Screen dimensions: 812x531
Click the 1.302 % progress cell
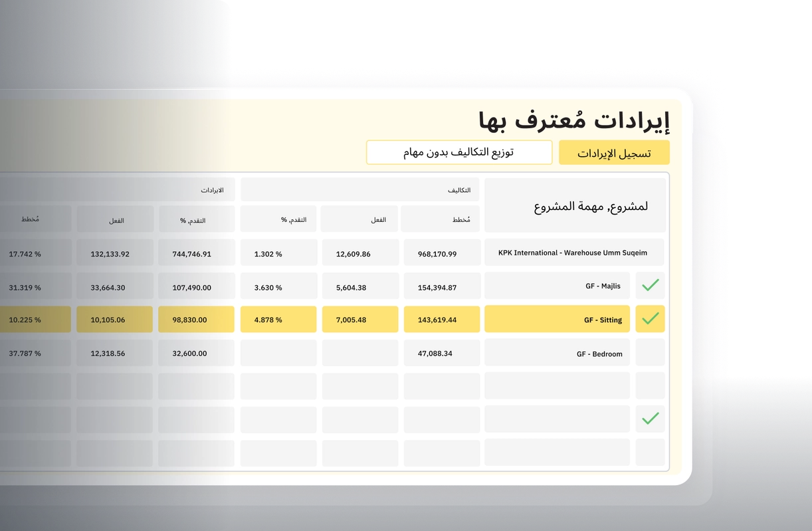(278, 253)
